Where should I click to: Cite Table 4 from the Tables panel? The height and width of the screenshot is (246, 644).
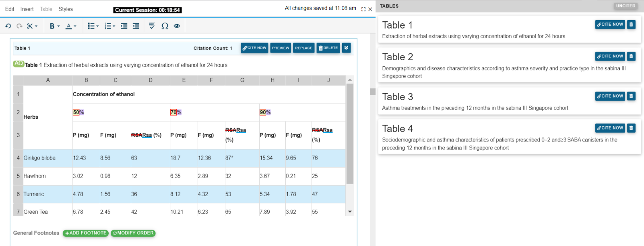click(x=610, y=128)
